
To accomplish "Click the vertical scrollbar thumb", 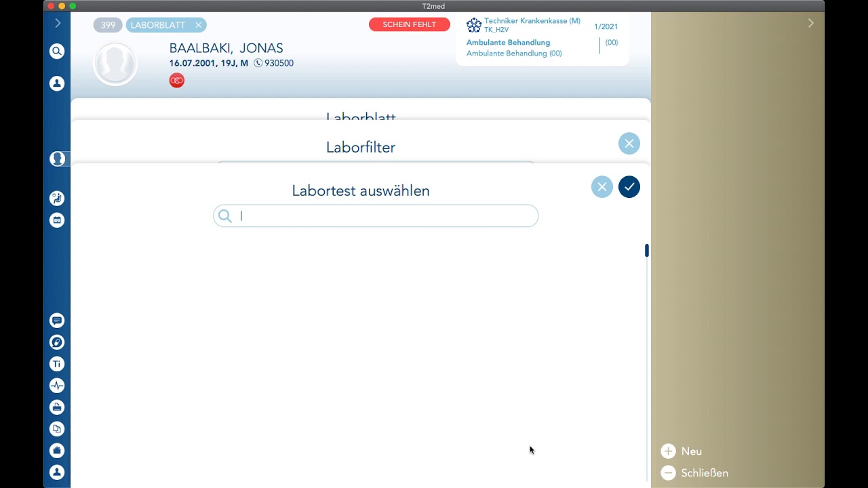I will click(647, 251).
